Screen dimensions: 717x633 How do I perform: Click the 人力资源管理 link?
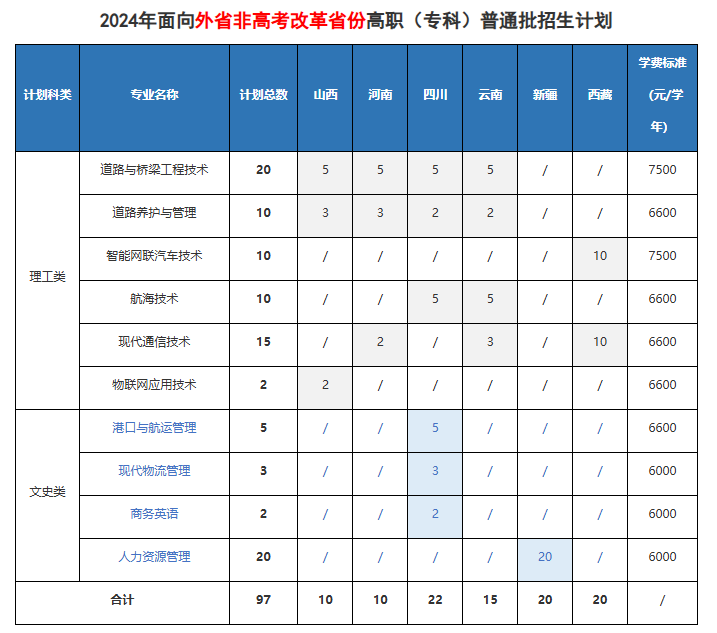(154, 557)
